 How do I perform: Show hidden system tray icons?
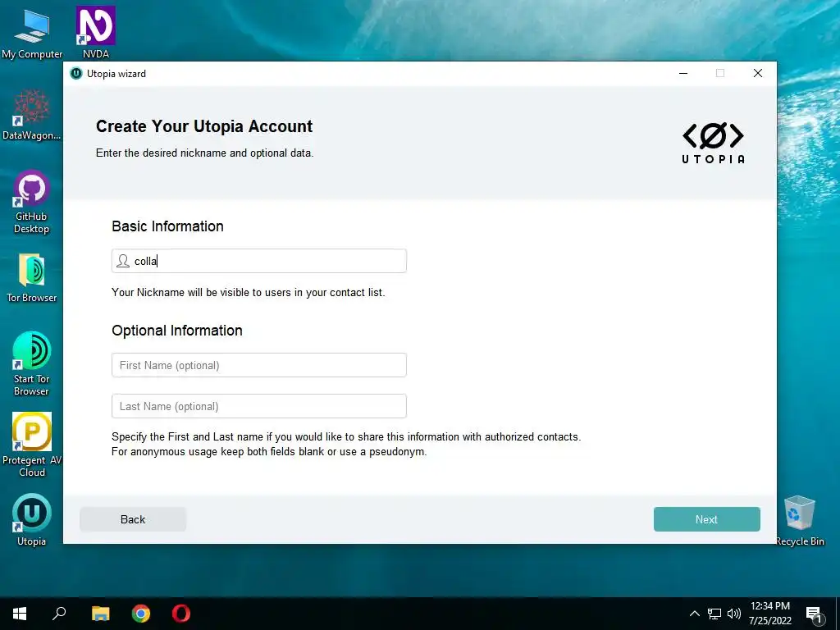(x=694, y=614)
